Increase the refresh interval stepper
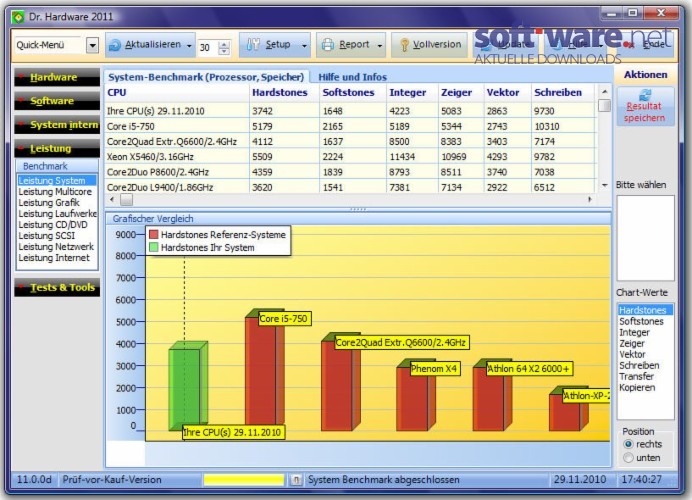The image size is (692, 500). [225, 44]
